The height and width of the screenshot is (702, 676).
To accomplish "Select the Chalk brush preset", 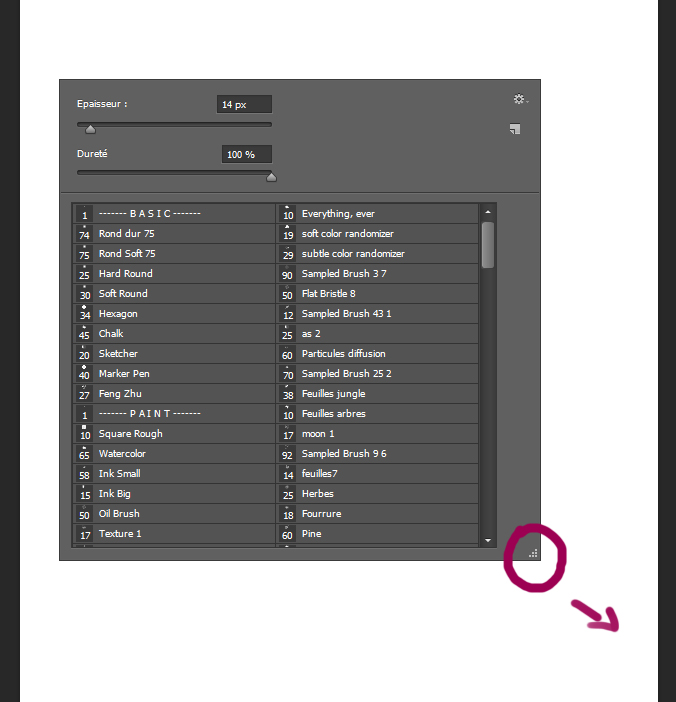I will click(111, 334).
